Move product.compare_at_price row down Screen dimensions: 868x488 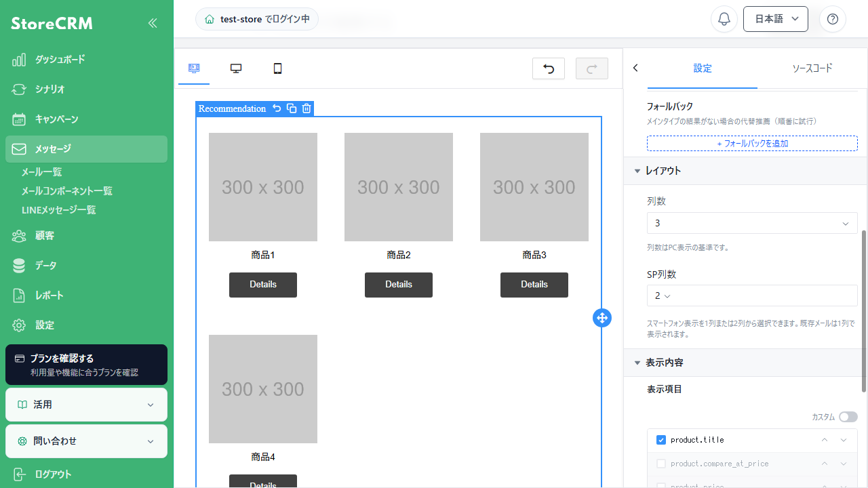pyautogui.click(x=844, y=464)
